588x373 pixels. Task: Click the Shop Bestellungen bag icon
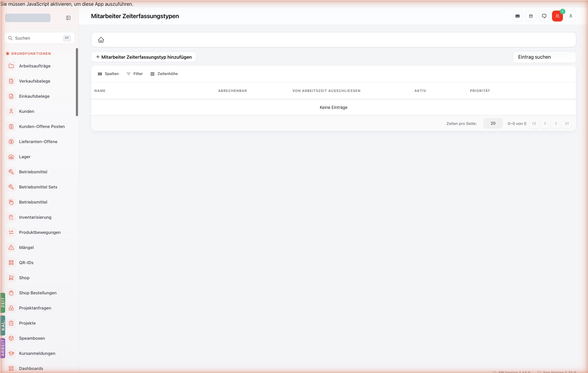click(x=11, y=293)
